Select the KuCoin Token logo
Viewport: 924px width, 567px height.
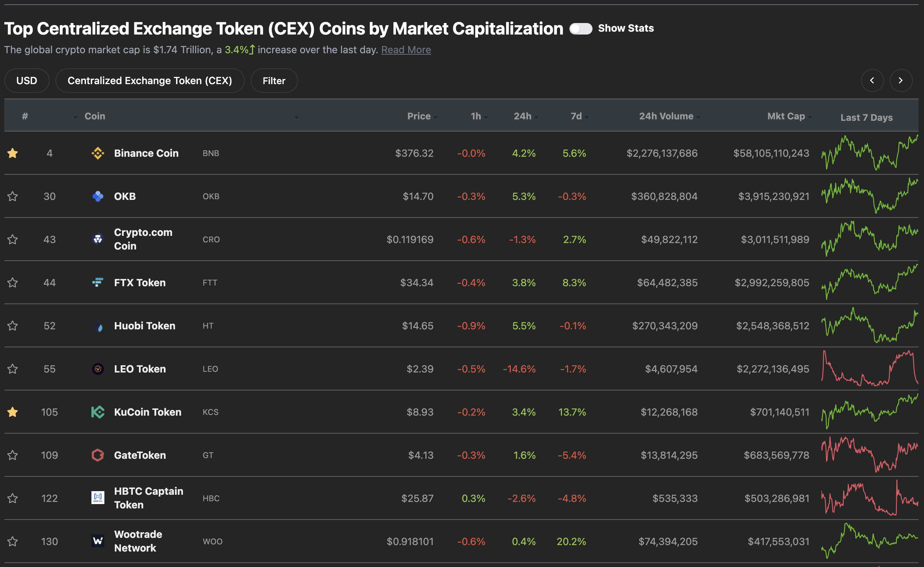98,412
